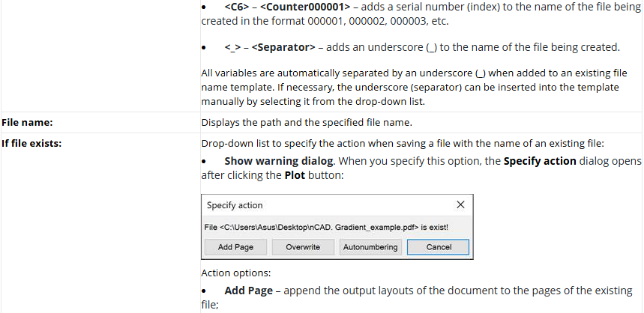Select the 'File name:' row label
Image resolution: width=644 pixels, height=313 pixels.
coord(28,123)
